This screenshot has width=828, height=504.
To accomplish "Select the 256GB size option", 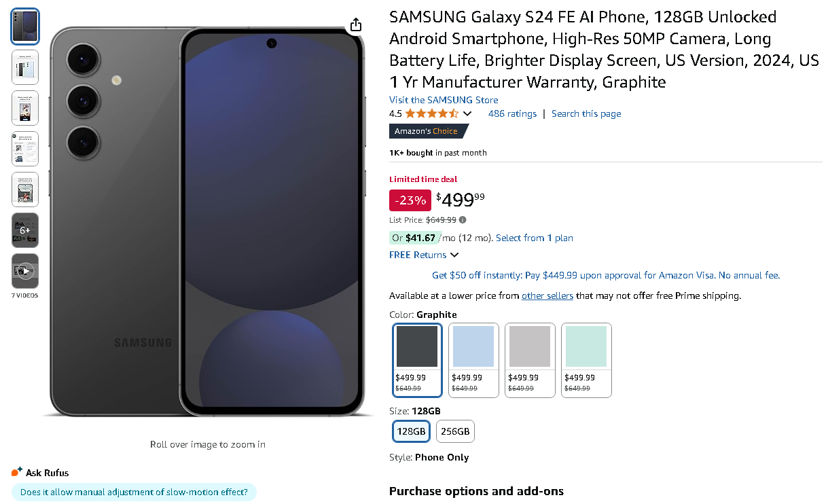I will [455, 431].
